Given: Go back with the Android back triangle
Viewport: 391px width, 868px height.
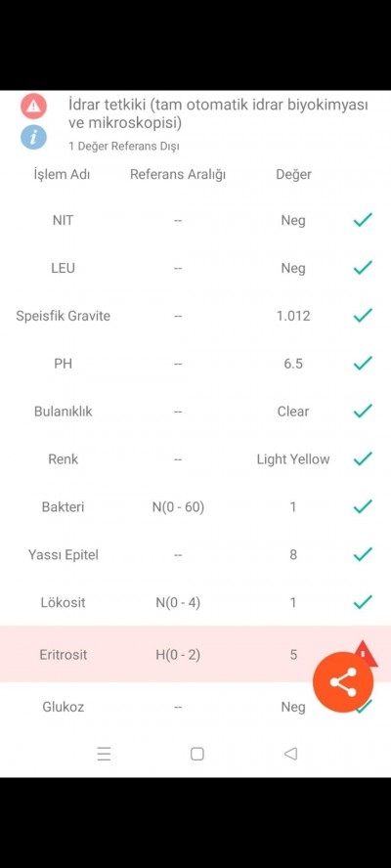Looking at the screenshot, I should [290, 754].
